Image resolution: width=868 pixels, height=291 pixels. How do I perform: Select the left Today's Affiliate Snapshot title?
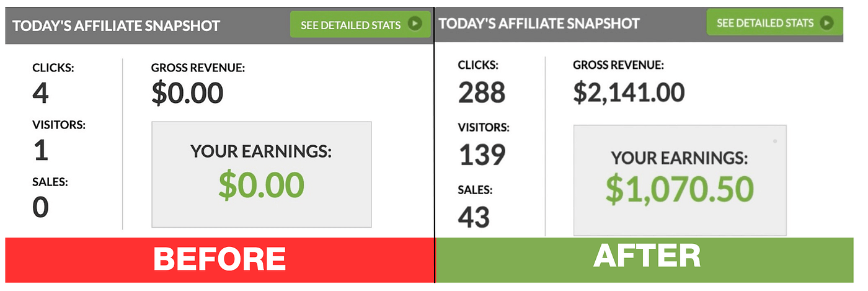pos(116,26)
